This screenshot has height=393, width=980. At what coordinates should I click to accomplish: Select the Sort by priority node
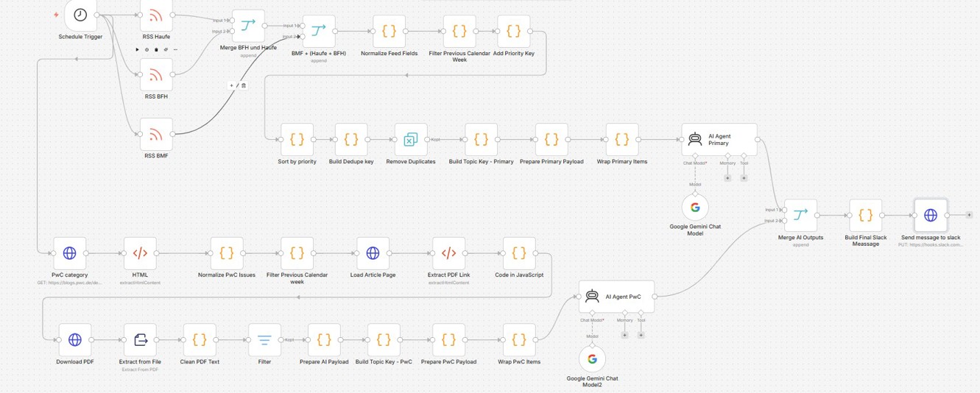(x=297, y=139)
